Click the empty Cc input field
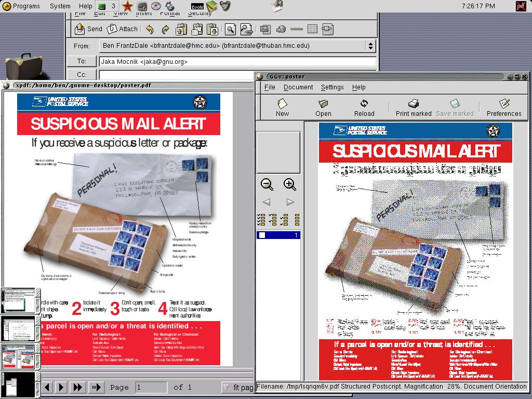The image size is (532, 399). click(177, 75)
